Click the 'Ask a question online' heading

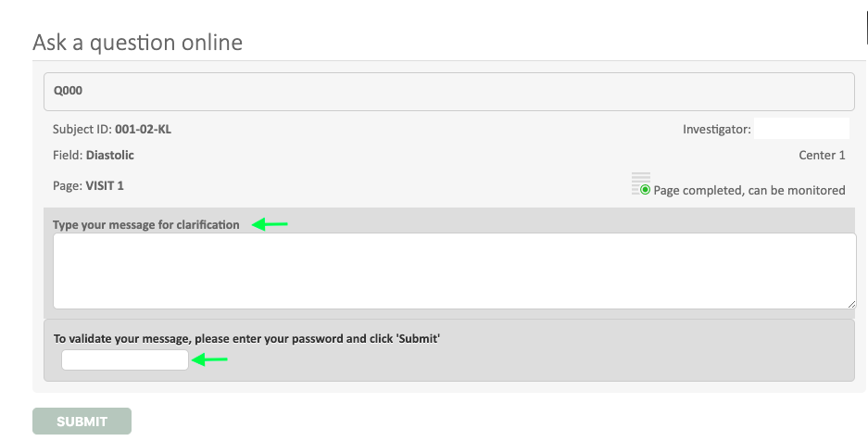[137, 42]
